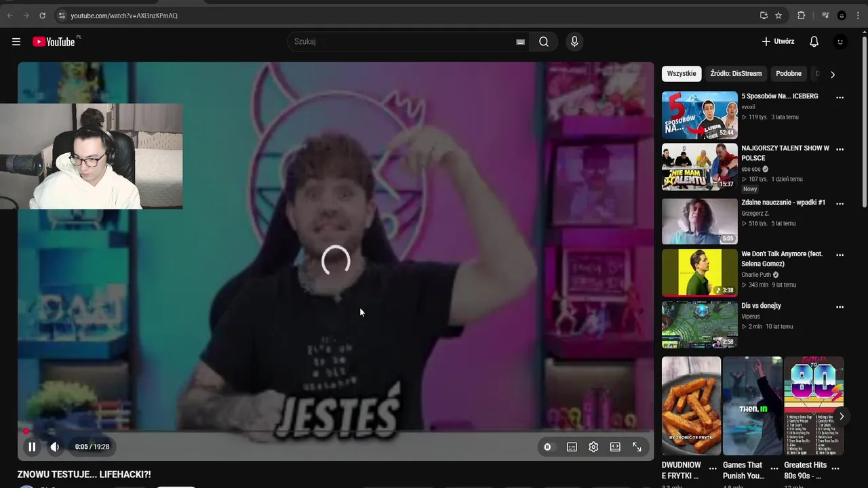This screenshot has width=868, height=488.
Task: Switch to theater mode
Action: click(615, 447)
